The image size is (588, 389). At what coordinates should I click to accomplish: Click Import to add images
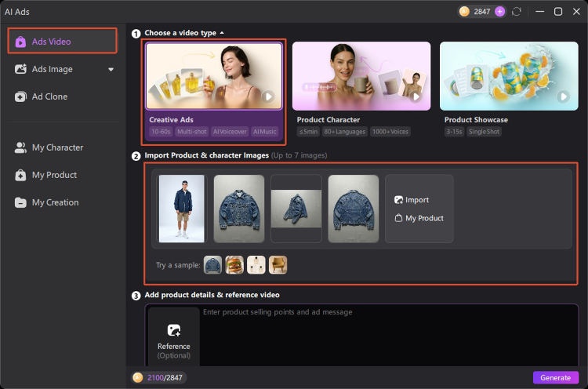pyautogui.click(x=412, y=200)
